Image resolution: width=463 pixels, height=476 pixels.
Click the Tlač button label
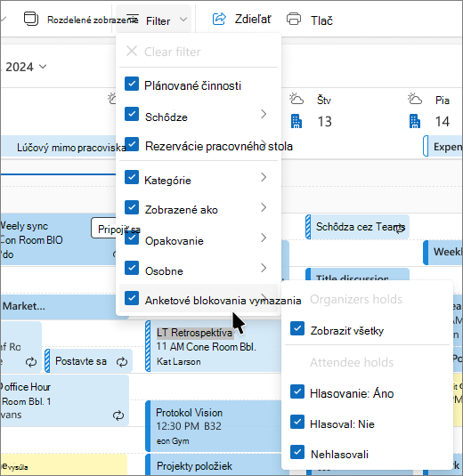click(x=321, y=20)
